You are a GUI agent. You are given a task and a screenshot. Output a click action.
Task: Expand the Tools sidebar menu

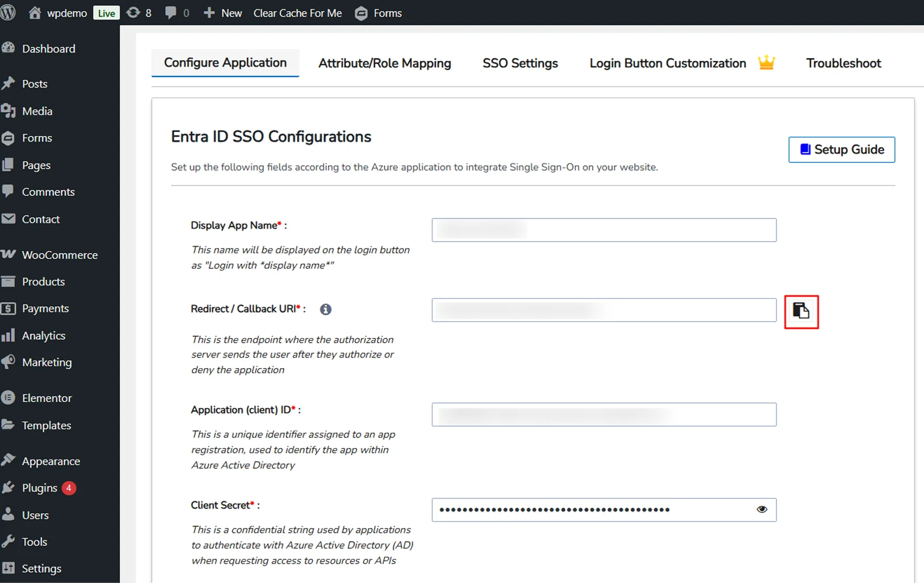point(35,541)
